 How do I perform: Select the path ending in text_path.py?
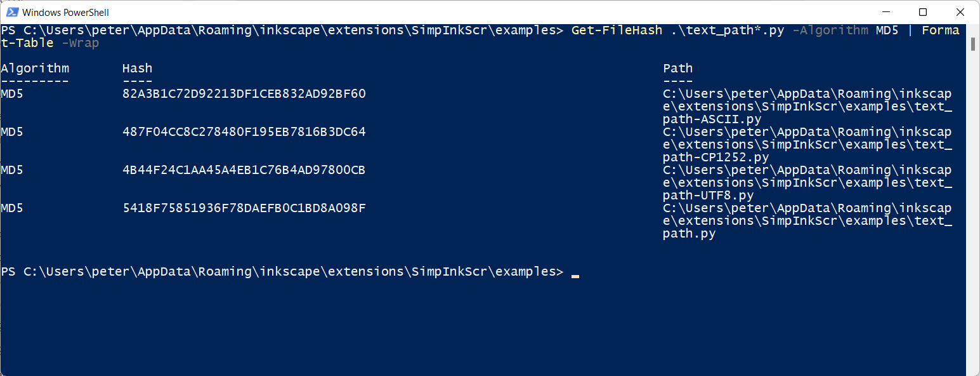point(689,233)
